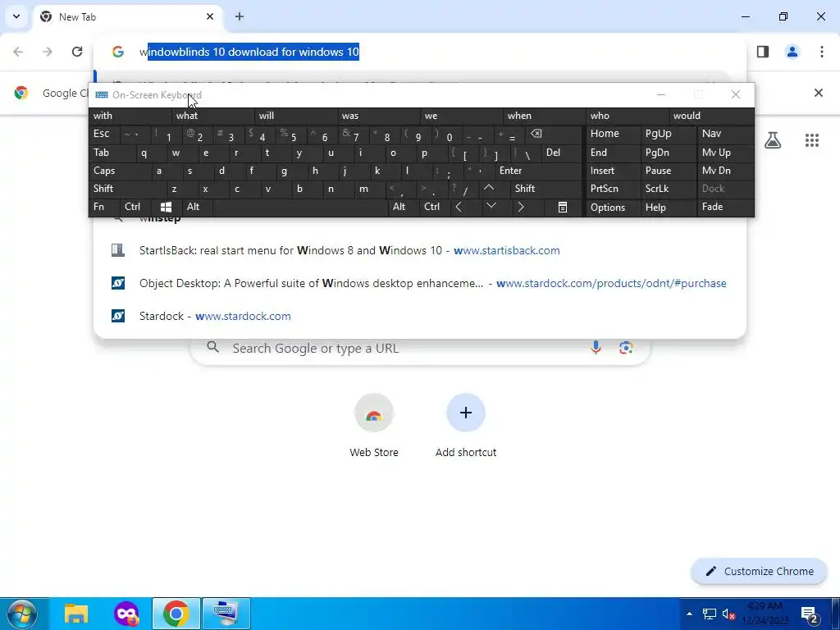840x630 pixels.
Task: Toggle the Fn key
Action: (104, 207)
